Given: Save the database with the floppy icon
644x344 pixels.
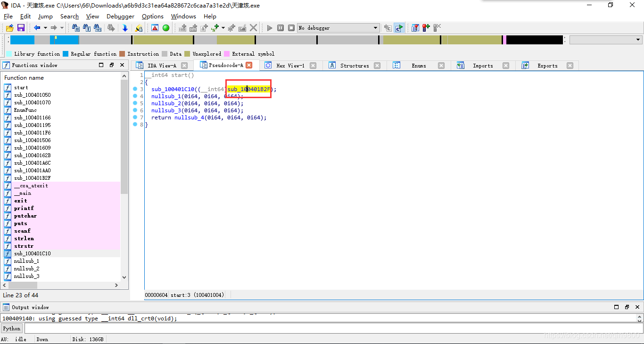Looking at the screenshot, I should (21, 28).
